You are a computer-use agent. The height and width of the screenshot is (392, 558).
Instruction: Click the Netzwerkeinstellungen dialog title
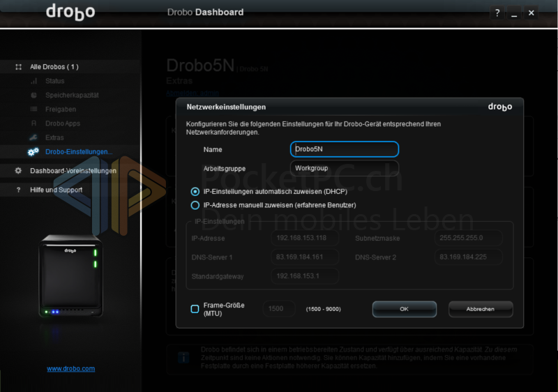(x=226, y=107)
